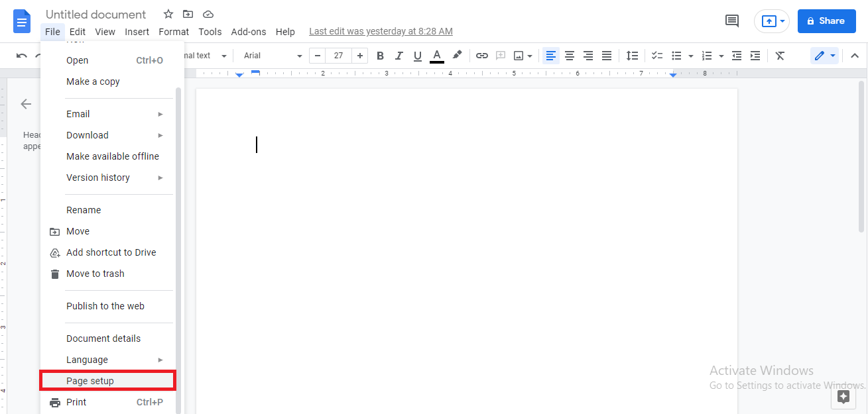
Task: Check the cloud document status icon
Action: tap(208, 14)
